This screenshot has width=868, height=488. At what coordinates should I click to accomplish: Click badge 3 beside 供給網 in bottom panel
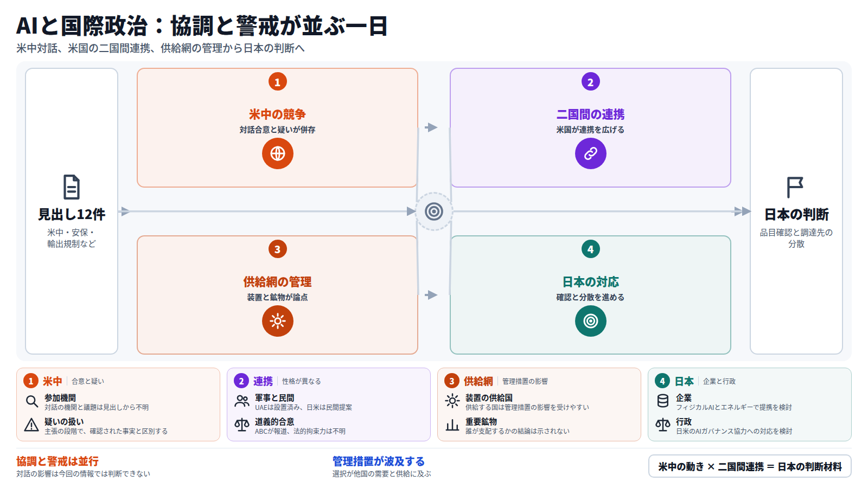pos(452,381)
